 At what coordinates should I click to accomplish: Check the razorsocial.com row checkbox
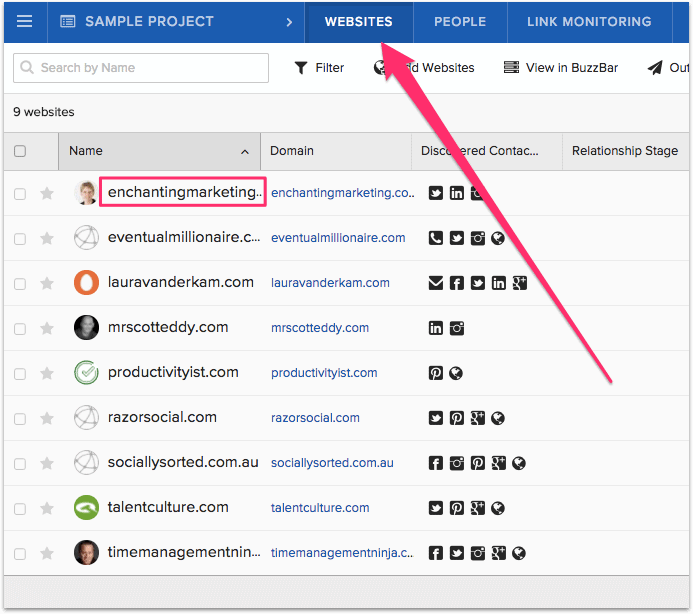tap(20, 419)
